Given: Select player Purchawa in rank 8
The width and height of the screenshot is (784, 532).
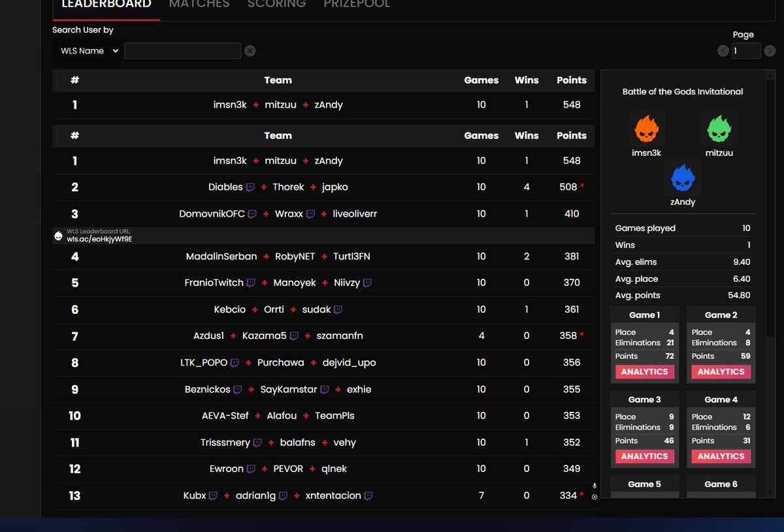Looking at the screenshot, I should [x=280, y=363].
